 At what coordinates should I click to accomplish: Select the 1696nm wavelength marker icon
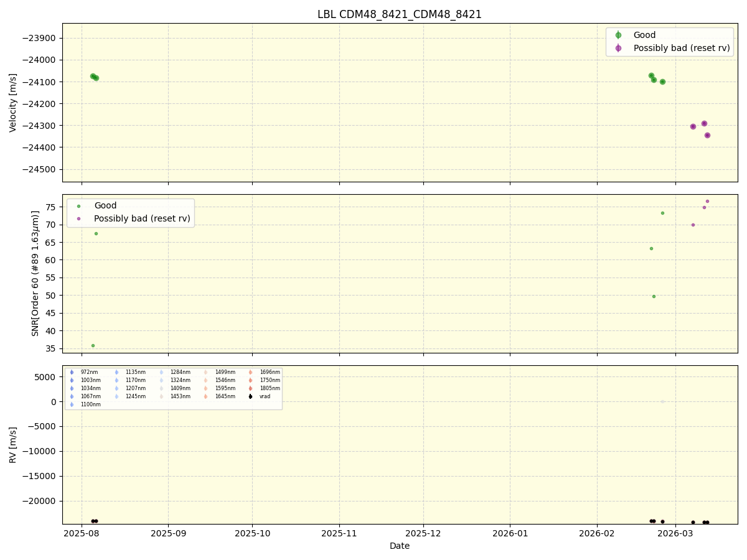point(250,371)
